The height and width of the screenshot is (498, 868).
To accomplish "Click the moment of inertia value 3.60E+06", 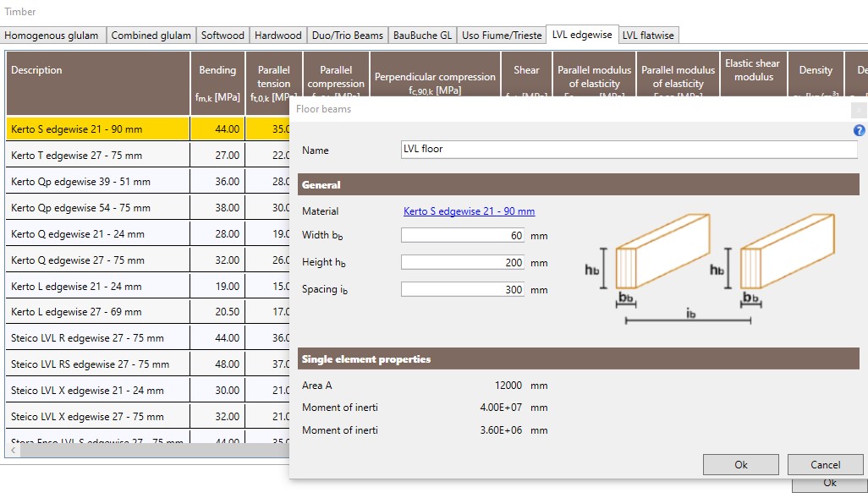I will pyautogui.click(x=501, y=430).
